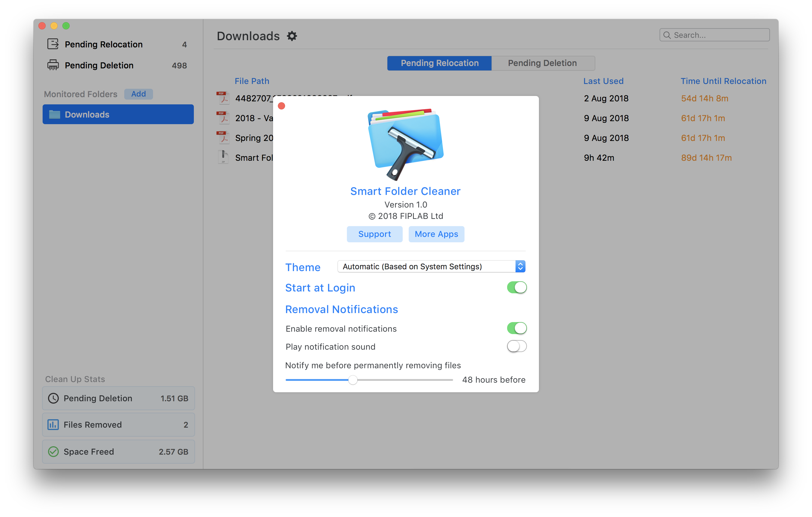
Task: Sort by the File Path column header
Action: (x=252, y=81)
